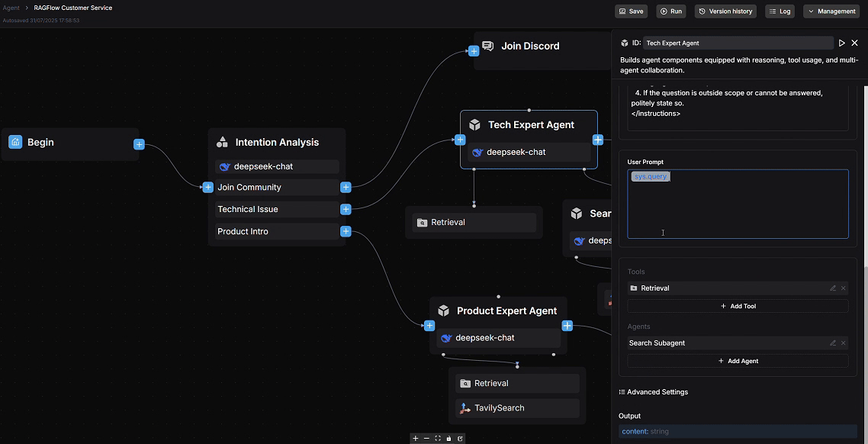Screen dimensions: 868x444
Task: Click the ID field containing Tech Expert Agent
Action: tap(738, 43)
